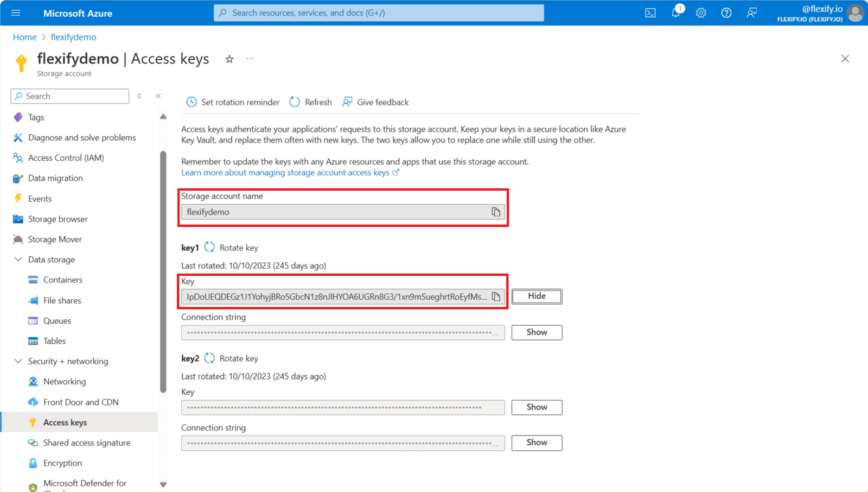Image resolution: width=868 pixels, height=492 pixels.
Task: Open the hamburger portal menu
Action: [16, 13]
